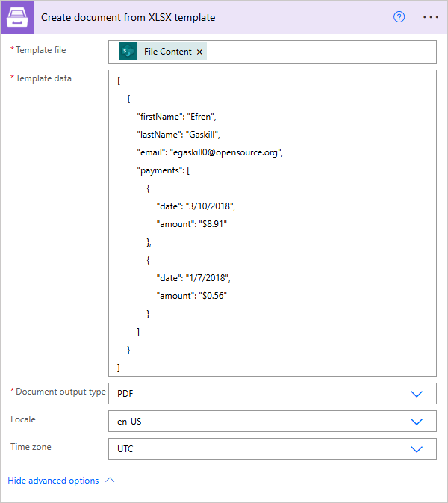Click the "payments": [ line
The image size is (448, 503).
(164, 170)
